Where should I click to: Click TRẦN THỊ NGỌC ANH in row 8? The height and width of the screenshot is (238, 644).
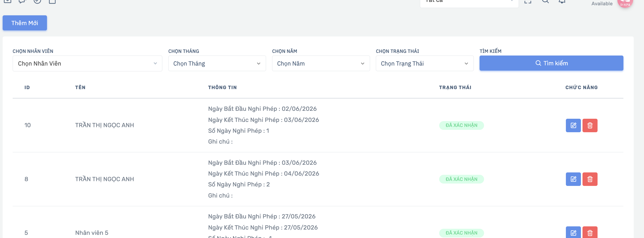click(x=105, y=179)
